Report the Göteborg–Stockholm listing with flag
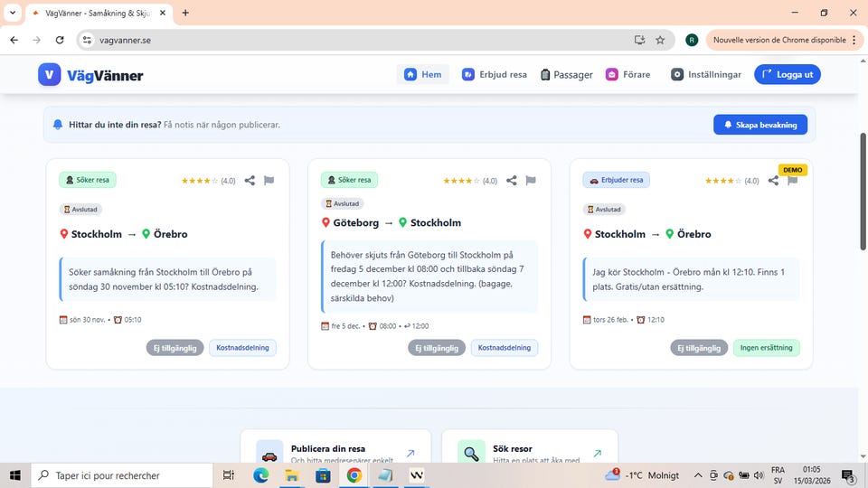 531,181
